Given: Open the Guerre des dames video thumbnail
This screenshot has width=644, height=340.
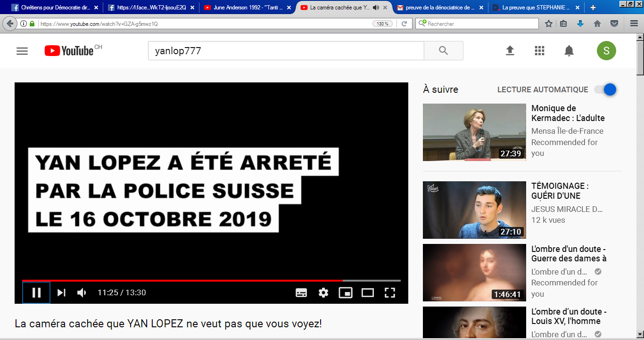Looking at the screenshot, I should [x=474, y=273].
